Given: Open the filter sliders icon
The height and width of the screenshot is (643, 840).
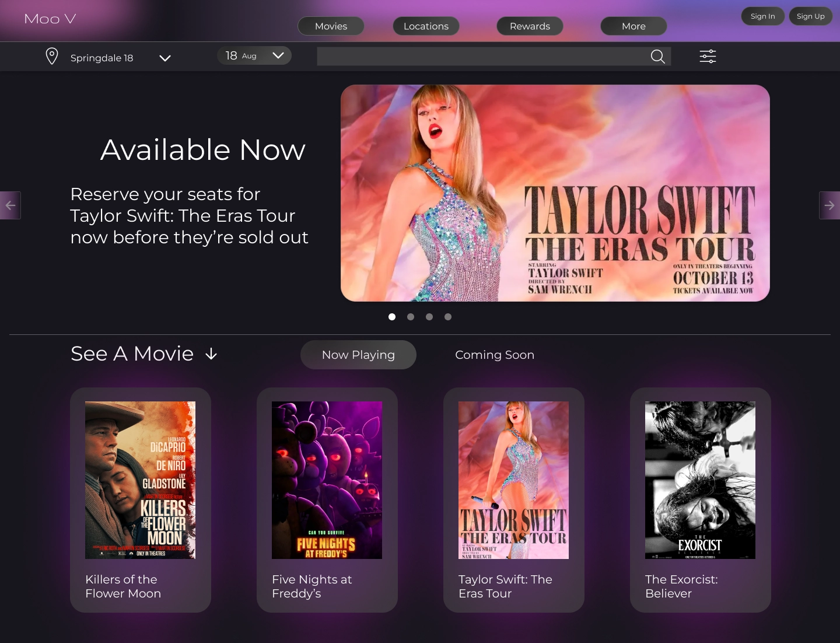Looking at the screenshot, I should [x=708, y=56].
